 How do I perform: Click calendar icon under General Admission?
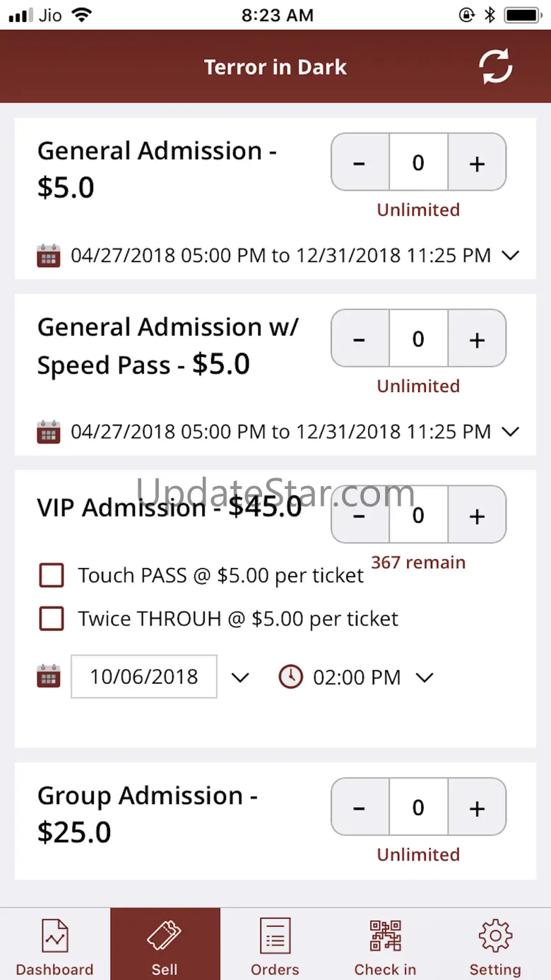coord(48,255)
